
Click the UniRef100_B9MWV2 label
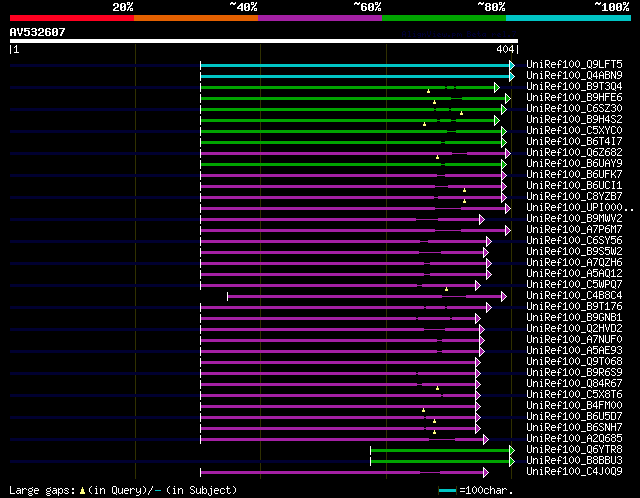(x=574, y=219)
